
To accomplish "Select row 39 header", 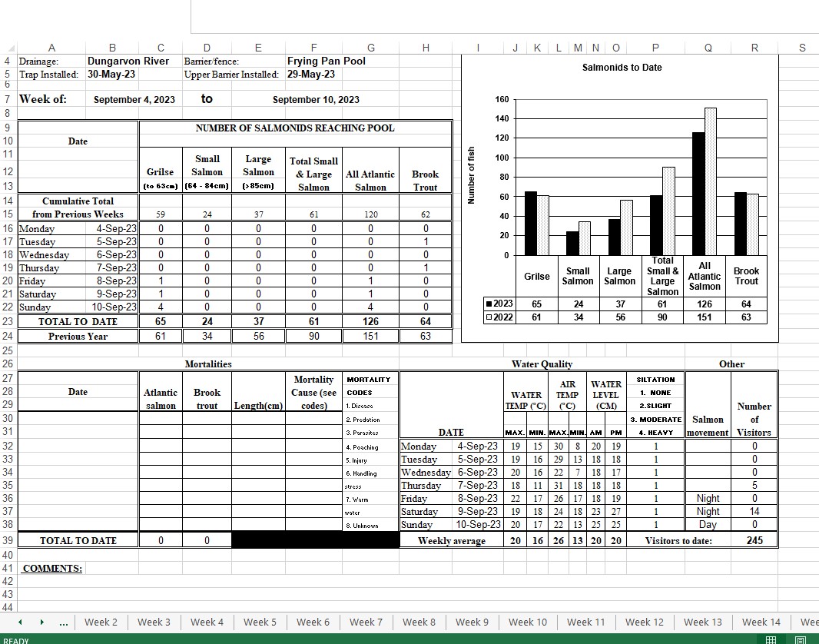I will pos(8,540).
